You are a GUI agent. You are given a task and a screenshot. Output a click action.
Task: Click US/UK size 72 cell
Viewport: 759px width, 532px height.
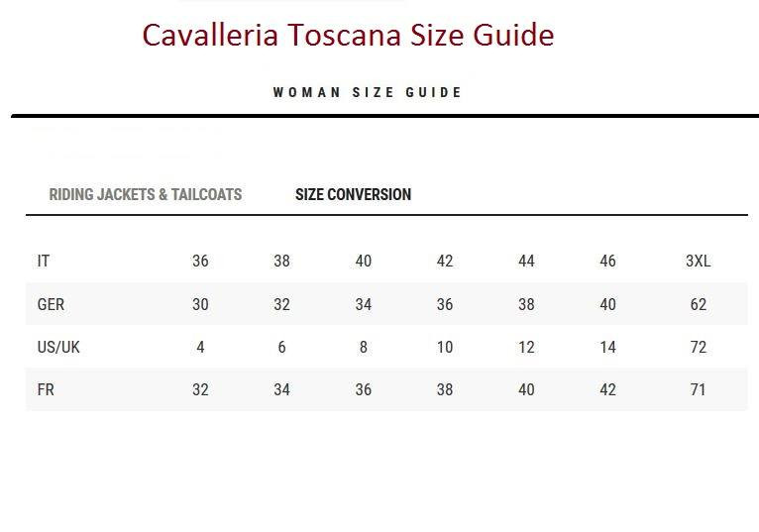pyautogui.click(x=698, y=348)
